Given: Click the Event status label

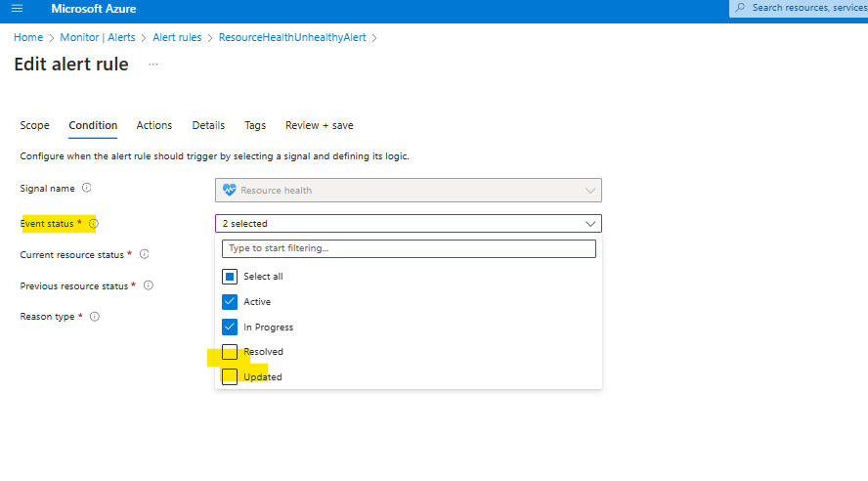Looking at the screenshot, I should click(47, 224).
